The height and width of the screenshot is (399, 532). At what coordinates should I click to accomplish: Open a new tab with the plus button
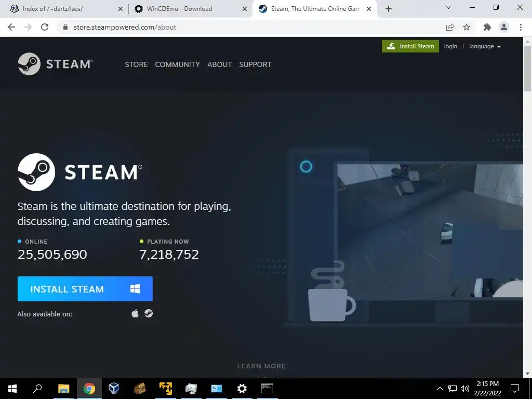(x=389, y=9)
